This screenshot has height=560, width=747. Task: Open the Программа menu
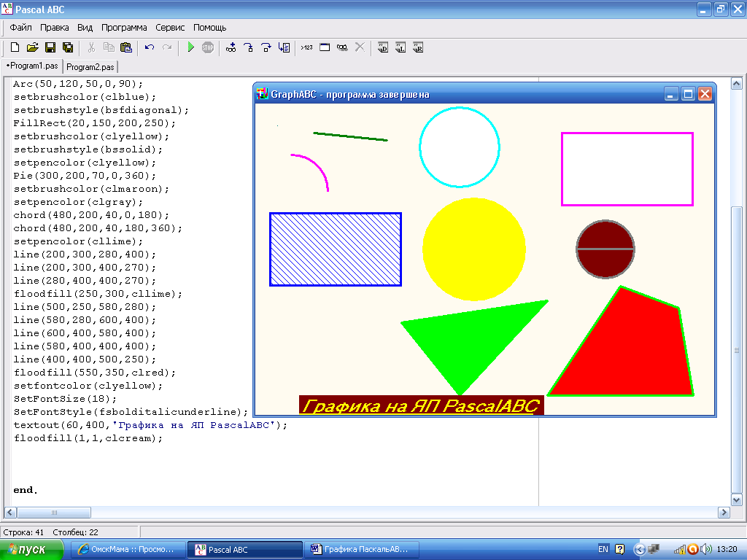tap(124, 28)
